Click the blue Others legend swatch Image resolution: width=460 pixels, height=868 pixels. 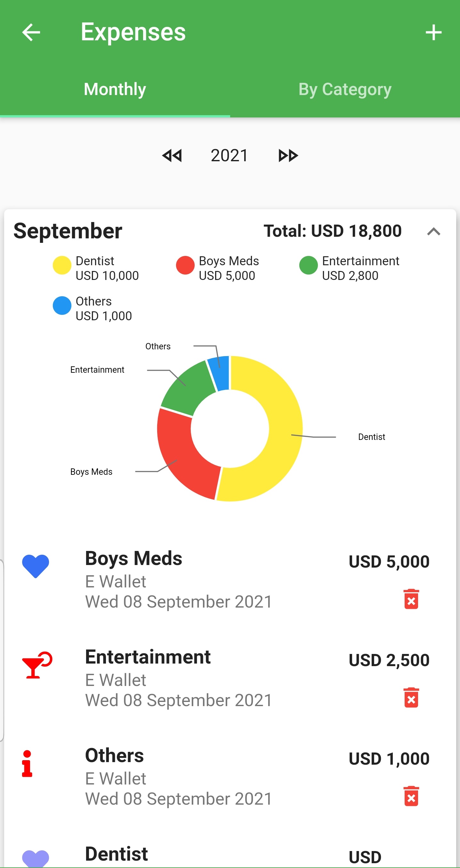pyautogui.click(x=62, y=305)
